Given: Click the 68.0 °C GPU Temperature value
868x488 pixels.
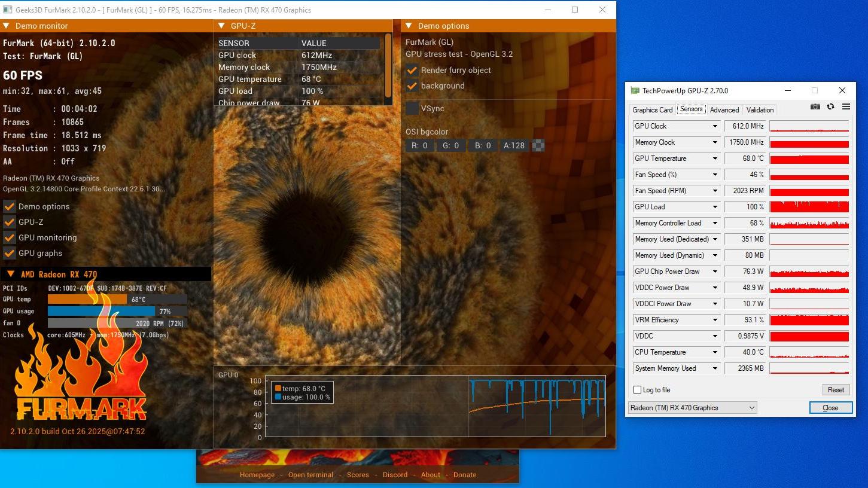Looking at the screenshot, I should (746, 158).
